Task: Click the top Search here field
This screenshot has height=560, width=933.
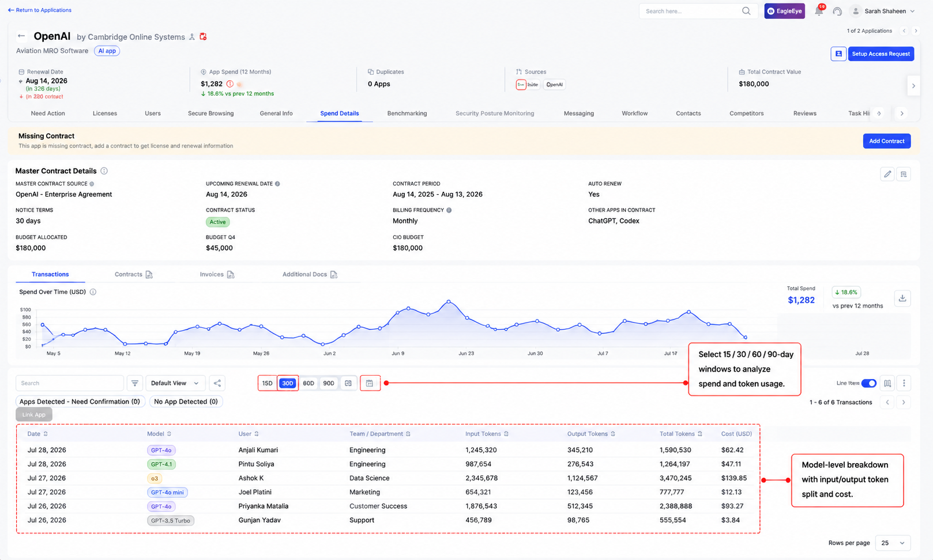Action: pyautogui.click(x=698, y=11)
